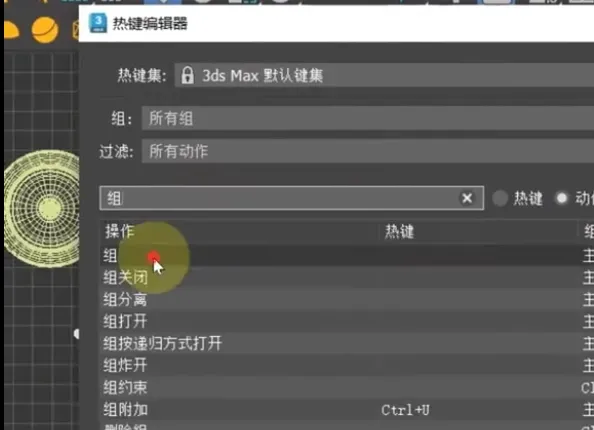Click the 热键 column header
Image resolution: width=594 pixels, height=430 pixels.
[480, 231]
